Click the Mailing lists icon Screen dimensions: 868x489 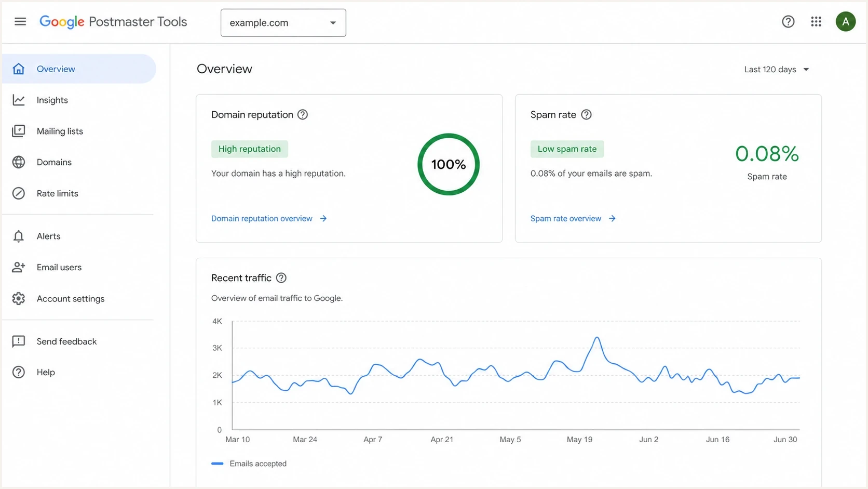[19, 131]
